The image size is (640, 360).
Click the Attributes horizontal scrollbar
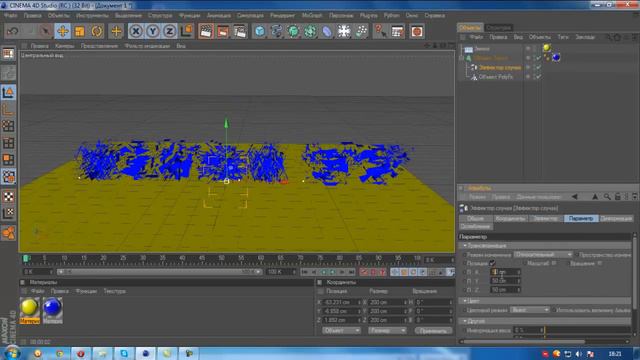coord(524,342)
